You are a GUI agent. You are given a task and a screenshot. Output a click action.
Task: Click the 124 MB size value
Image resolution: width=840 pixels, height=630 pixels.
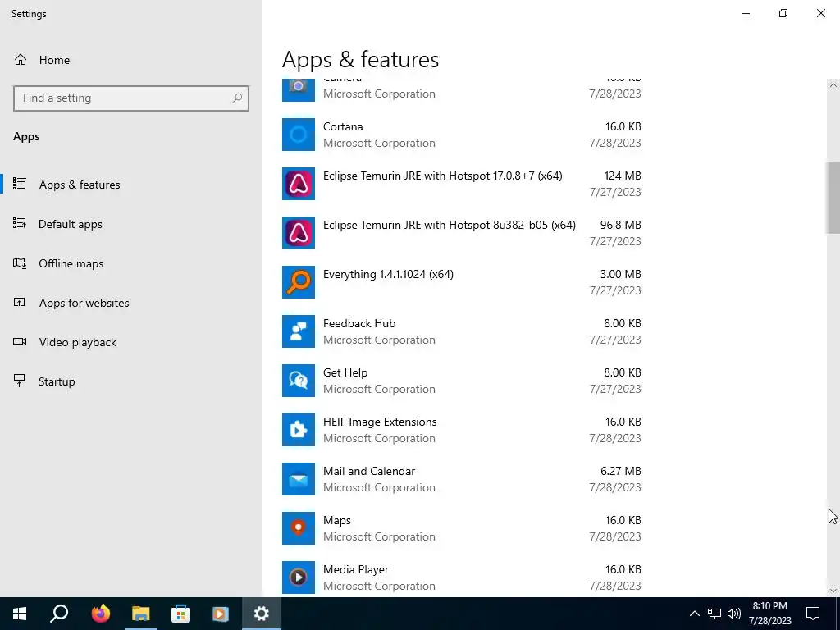pos(623,176)
